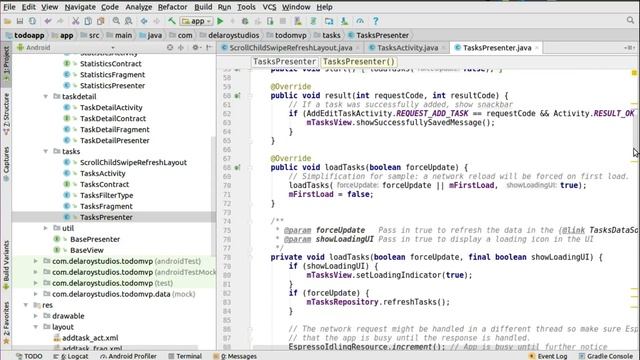Start debugging with the bug icon
The height and width of the screenshot is (360, 640).
pyautogui.click(x=245, y=21)
